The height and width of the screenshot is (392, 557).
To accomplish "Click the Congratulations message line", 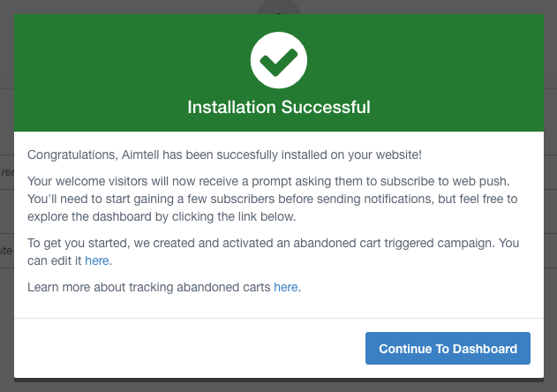I will pyautogui.click(x=224, y=155).
